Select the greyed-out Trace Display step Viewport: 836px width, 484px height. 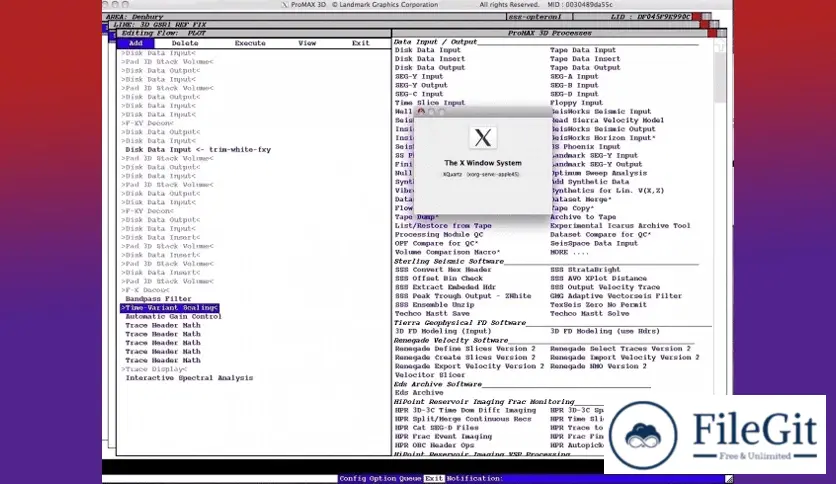[154, 369]
